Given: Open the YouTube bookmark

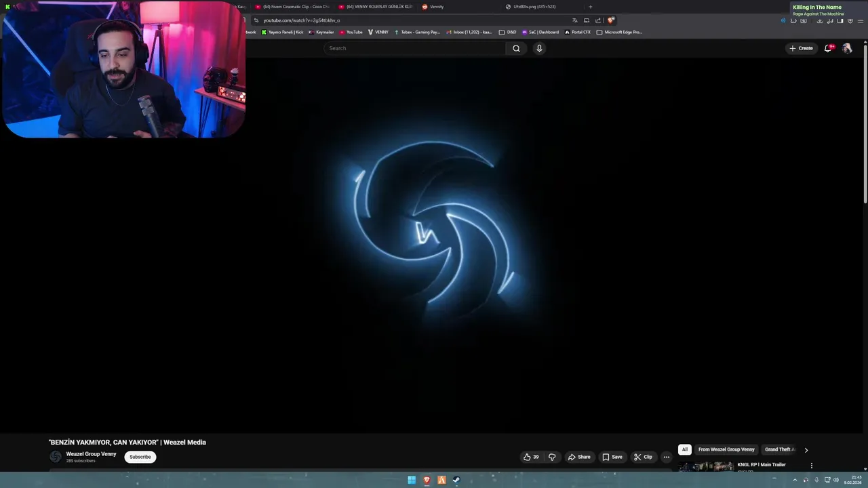Looking at the screenshot, I should 351,32.
